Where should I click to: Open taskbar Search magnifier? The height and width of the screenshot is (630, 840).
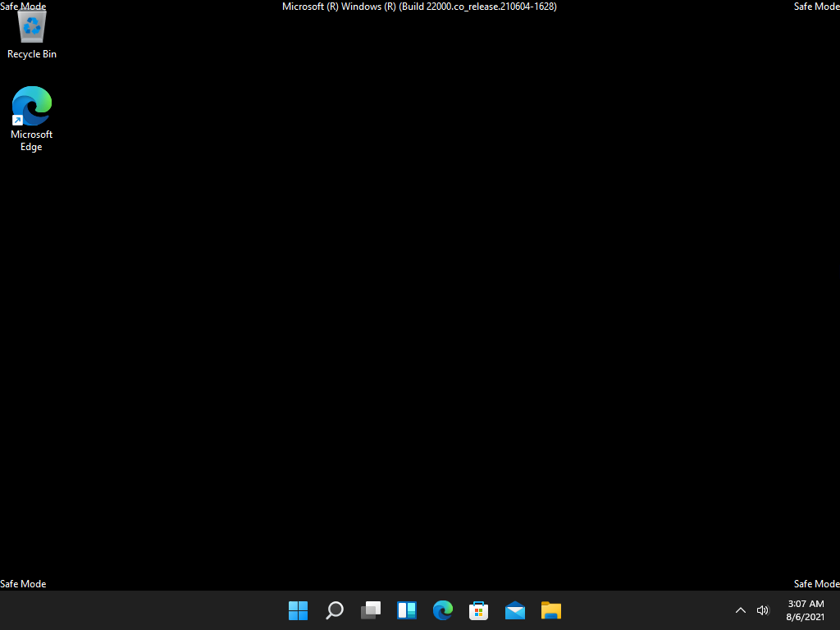point(335,610)
